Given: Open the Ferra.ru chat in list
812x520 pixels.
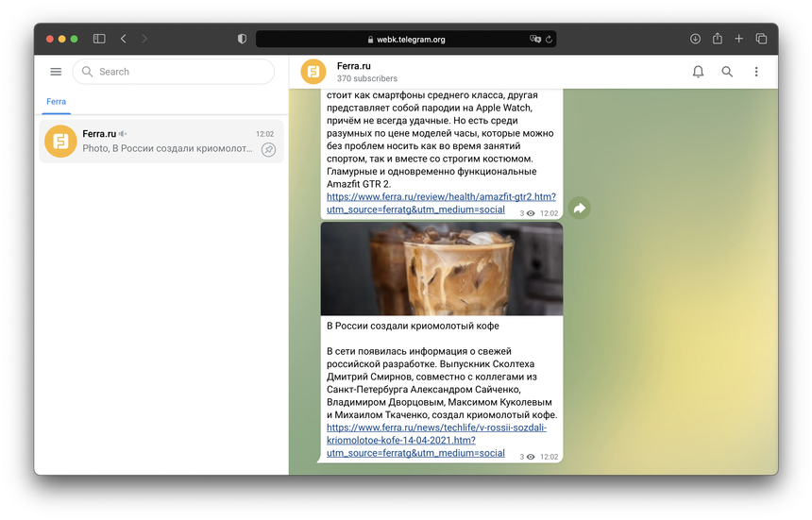Looking at the screenshot, I should pyautogui.click(x=161, y=142).
